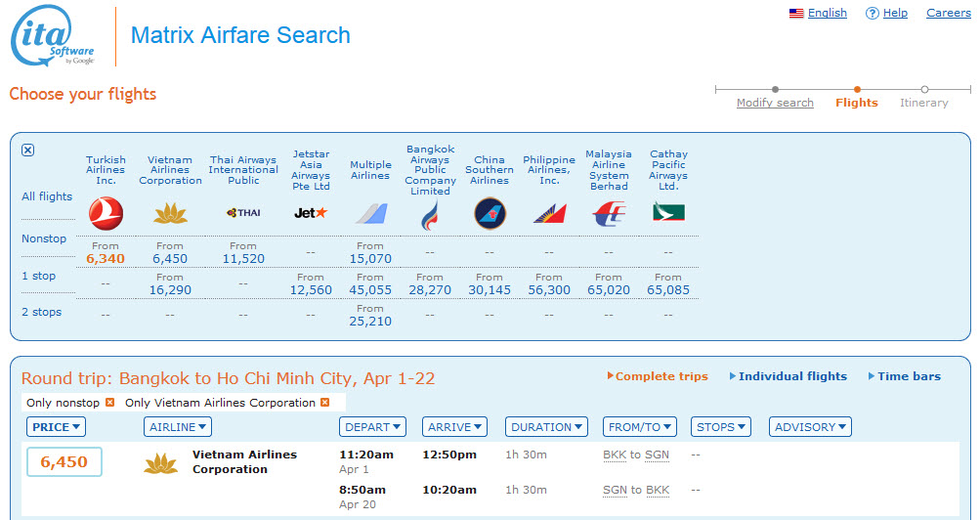Select Turkish Airlines nonstop fare 6,340
This screenshot has width=980, height=520.
pos(106,258)
